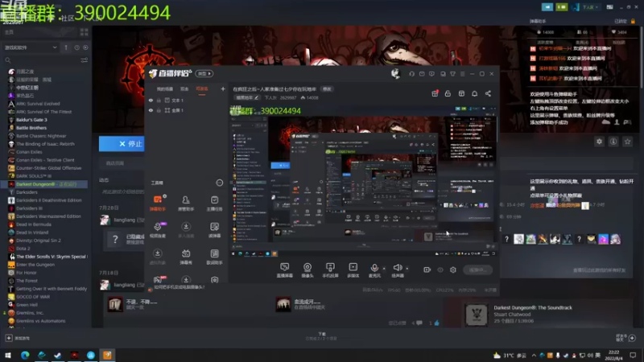Click the store icon in stream header
This screenshot has height=362, width=644.
point(461,93)
